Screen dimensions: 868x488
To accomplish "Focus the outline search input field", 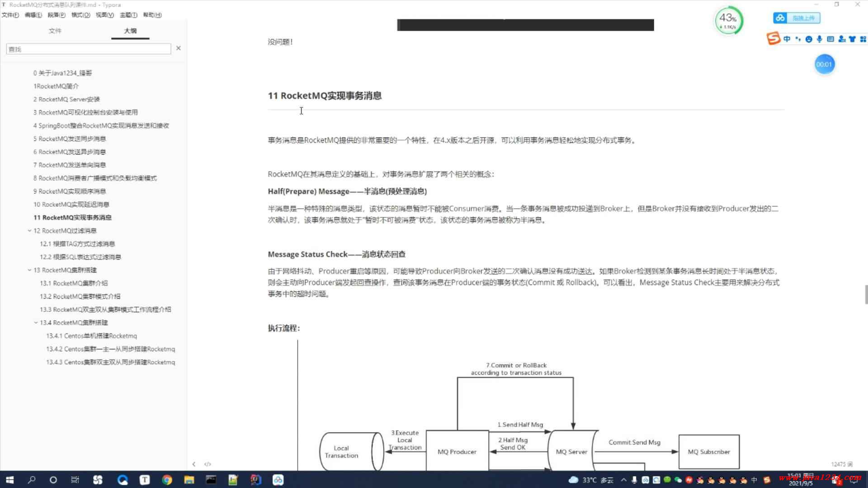I will point(89,49).
